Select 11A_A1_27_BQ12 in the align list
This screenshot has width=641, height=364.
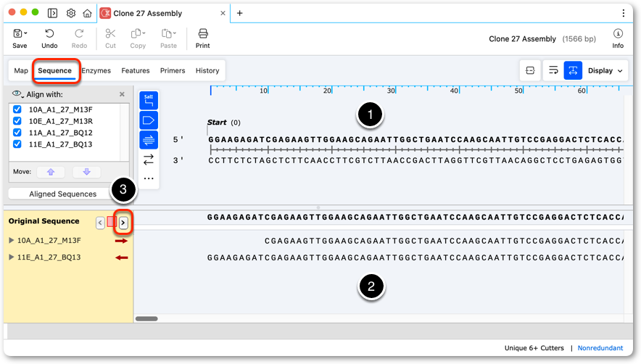click(x=60, y=133)
